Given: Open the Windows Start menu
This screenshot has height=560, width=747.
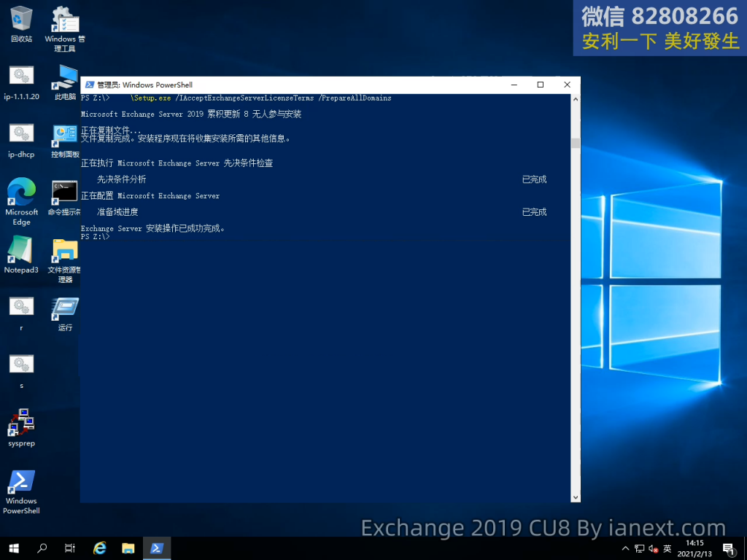Looking at the screenshot, I should point(14,548).
